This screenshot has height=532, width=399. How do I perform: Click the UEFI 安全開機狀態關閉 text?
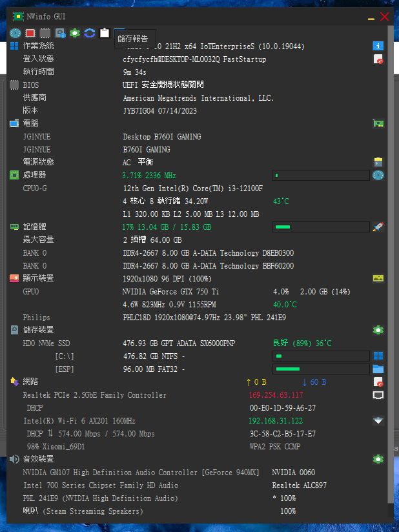tap(163, 85)
